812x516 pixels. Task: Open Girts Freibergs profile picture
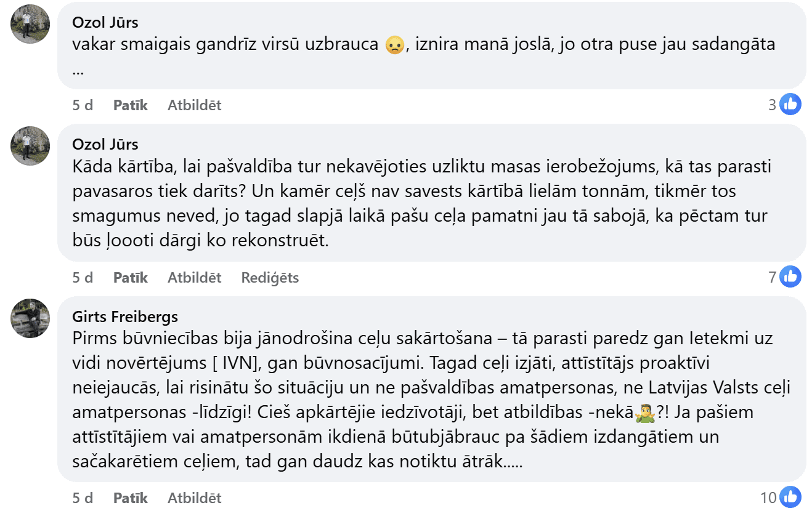click(30, 318)
